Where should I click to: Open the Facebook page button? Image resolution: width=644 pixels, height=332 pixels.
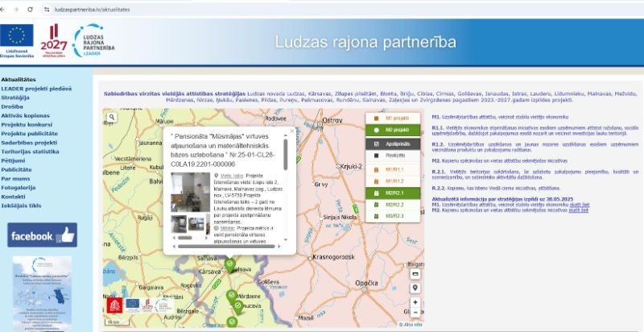(42, 234)
